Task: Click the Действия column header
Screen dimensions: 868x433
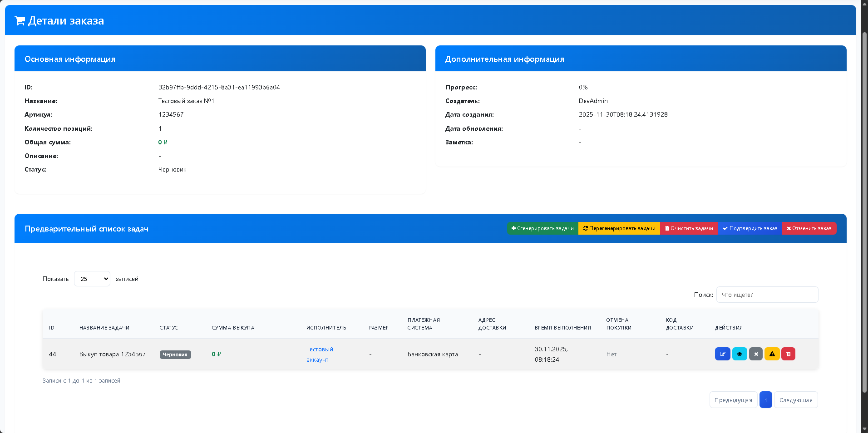Action: coord(729,328)
